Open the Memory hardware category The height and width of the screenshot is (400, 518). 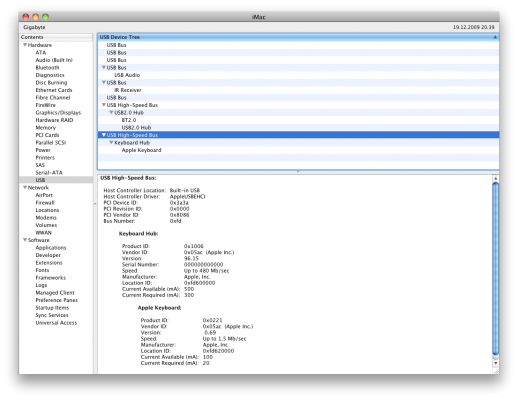[x=46, y=128]
